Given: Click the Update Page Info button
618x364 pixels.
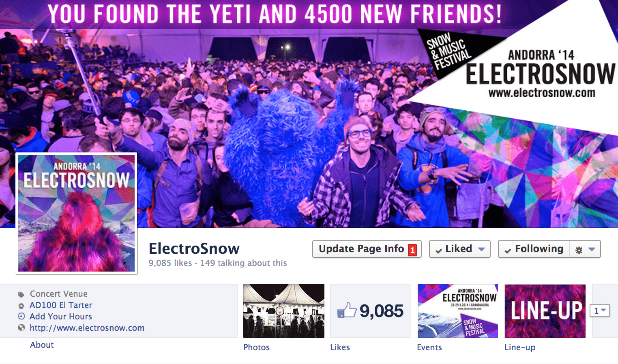Looking at the screenshot, I should [367, 249].
